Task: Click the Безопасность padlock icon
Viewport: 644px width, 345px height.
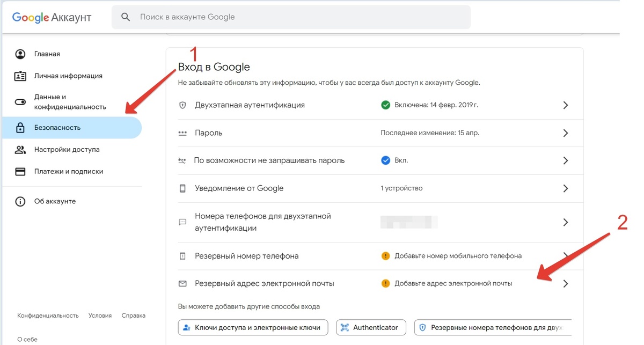Action: [20, 128]
